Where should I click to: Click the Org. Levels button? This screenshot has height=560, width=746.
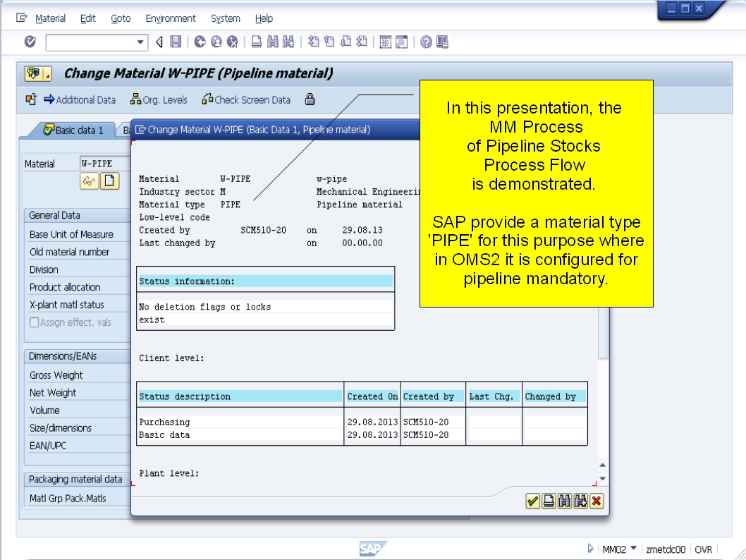(159, 99)
